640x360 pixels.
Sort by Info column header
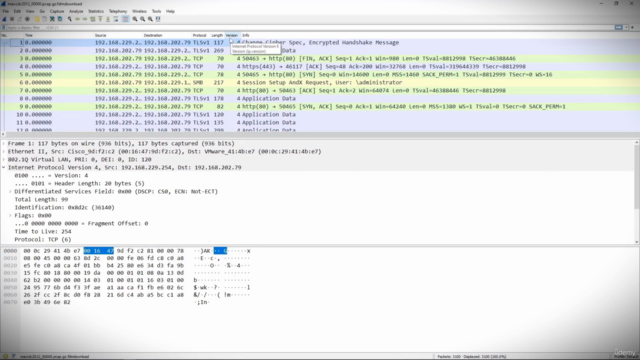tap(439, 36)
